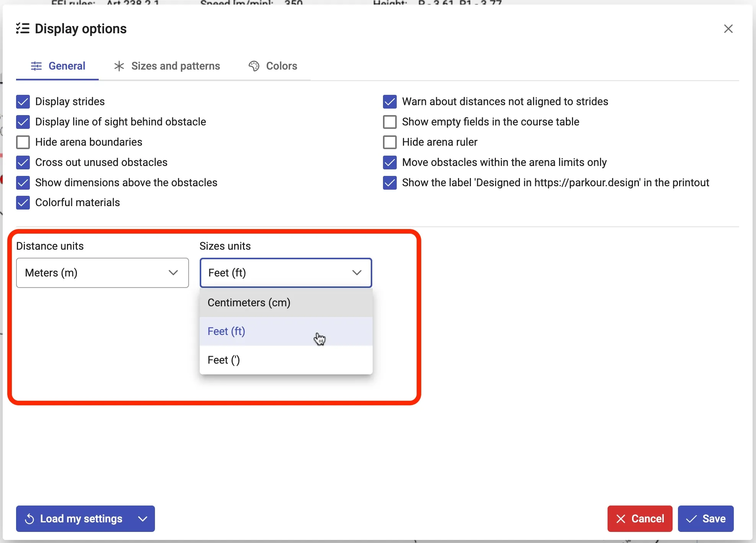
Task: Save the display options
Action: (705, 519)
